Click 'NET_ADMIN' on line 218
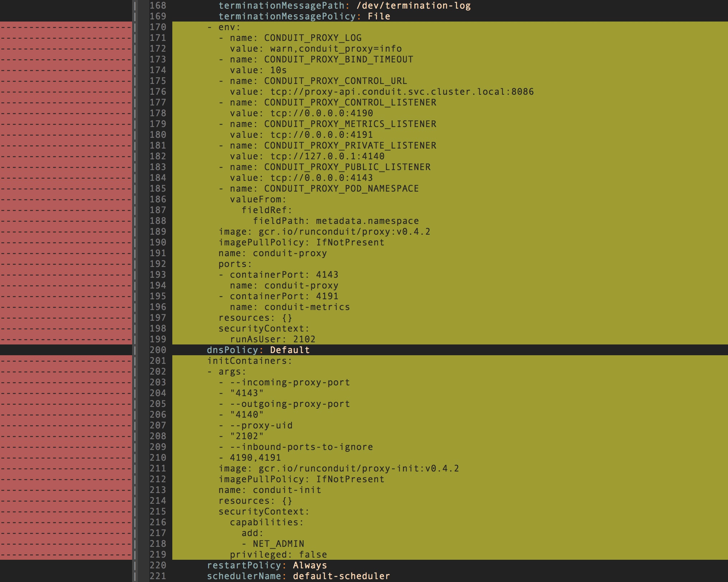 point(279,544)
